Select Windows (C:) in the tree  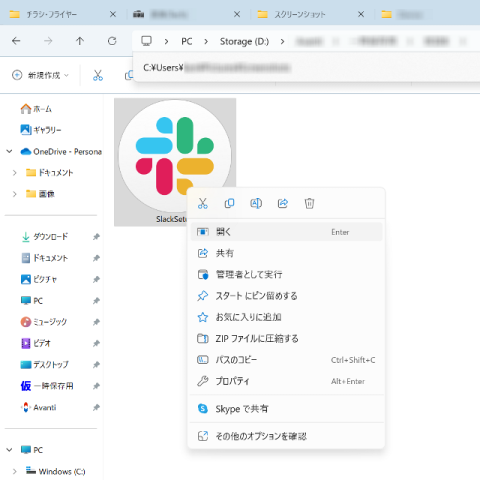click(56, 471)
